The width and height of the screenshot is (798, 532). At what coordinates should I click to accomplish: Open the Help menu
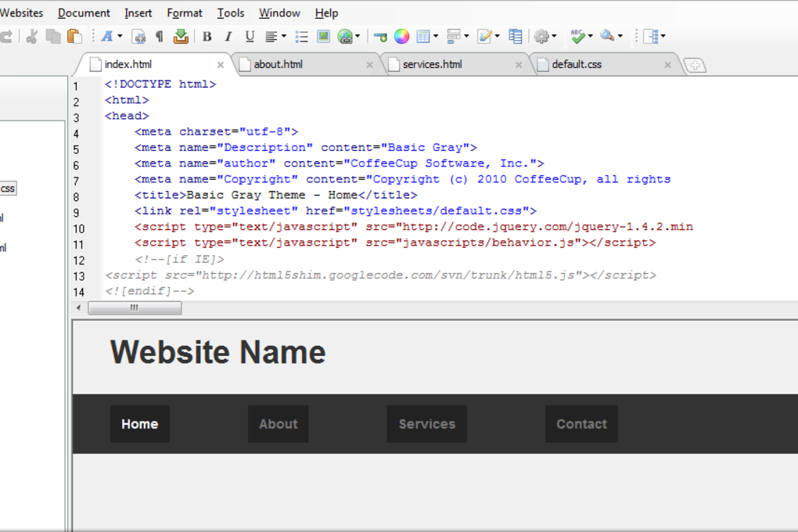tap(326, 13)
